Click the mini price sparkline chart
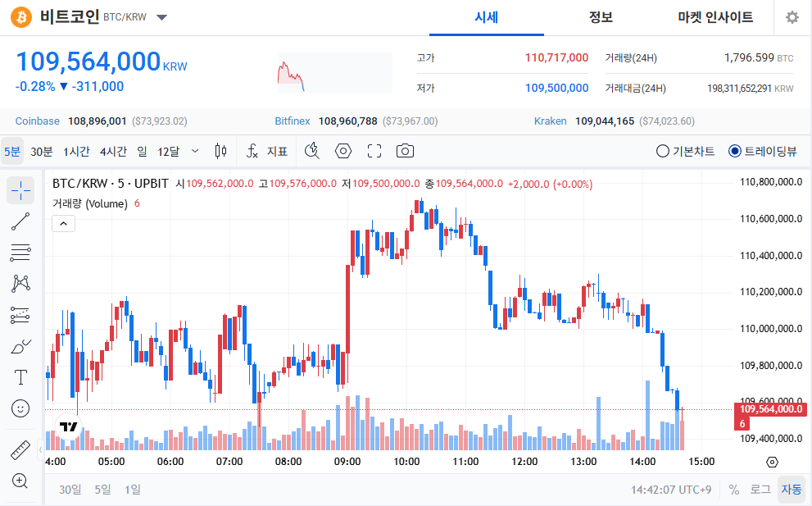Viewport: 812px width, 506px height. [335, 73]
